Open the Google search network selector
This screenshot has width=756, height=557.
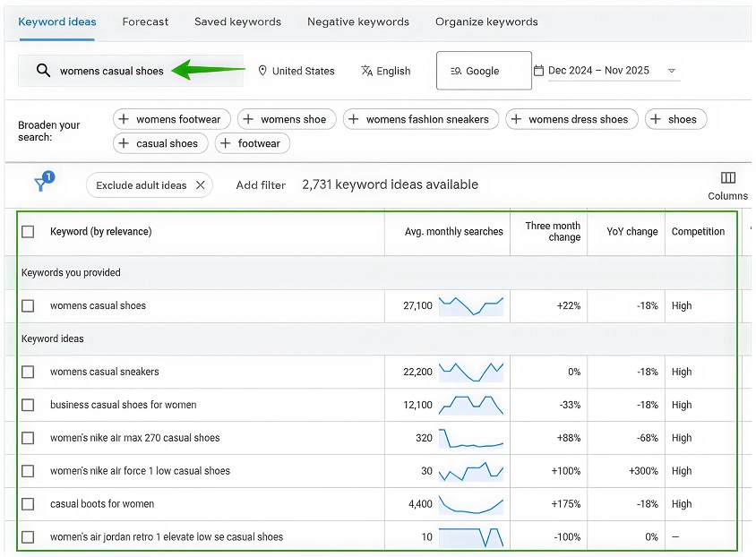484,71
